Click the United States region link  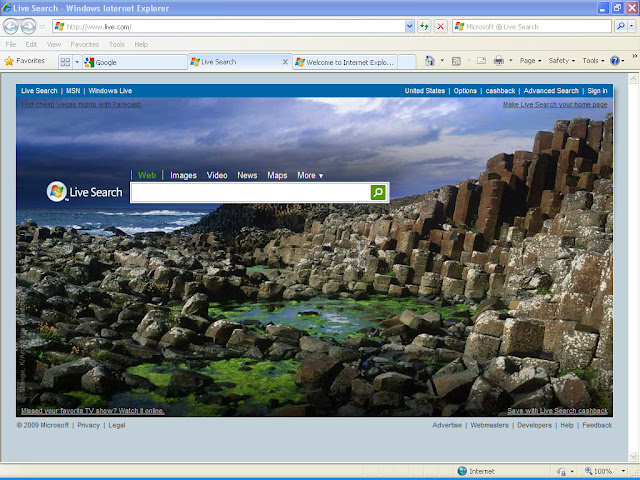424,91
